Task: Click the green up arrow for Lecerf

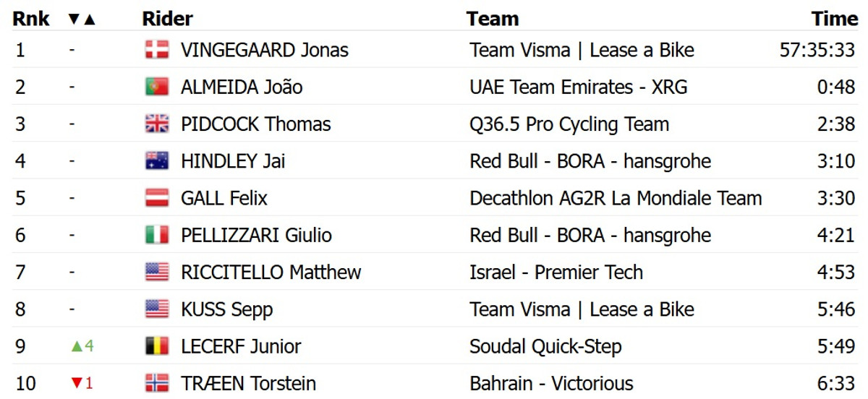Action: point(76,346)
